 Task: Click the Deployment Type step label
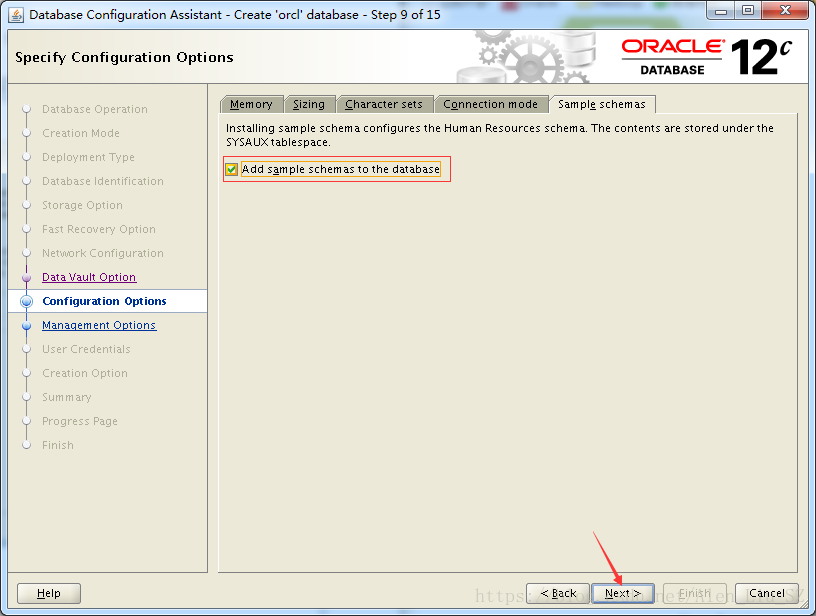(x=88, y=157)
